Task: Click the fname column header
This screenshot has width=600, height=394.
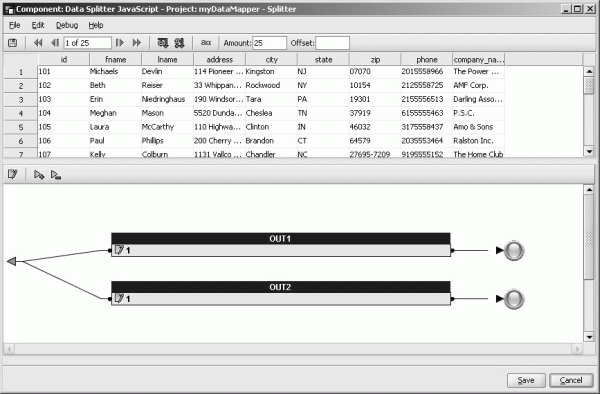Action: pyautogui.click(x=116, y=60)
